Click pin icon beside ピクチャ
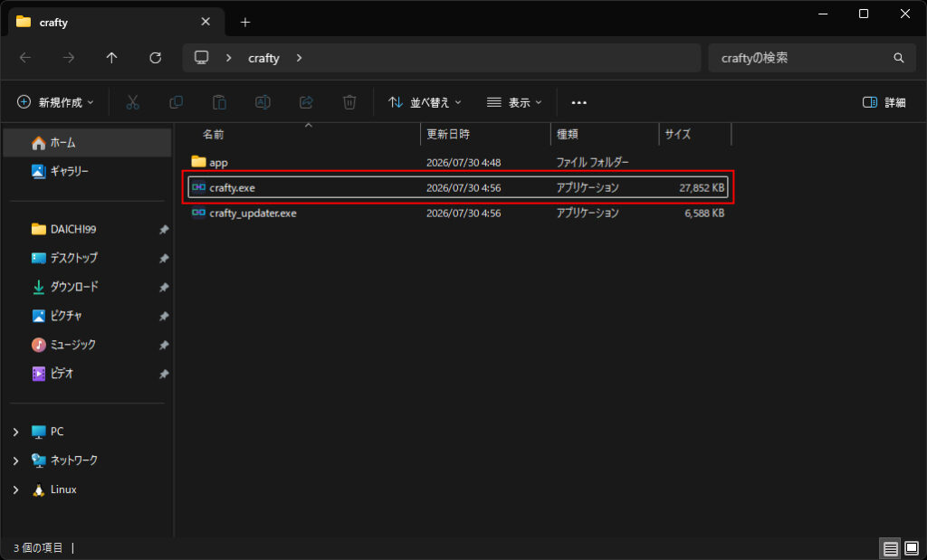The image size is (927, 560). pos(164,316)
